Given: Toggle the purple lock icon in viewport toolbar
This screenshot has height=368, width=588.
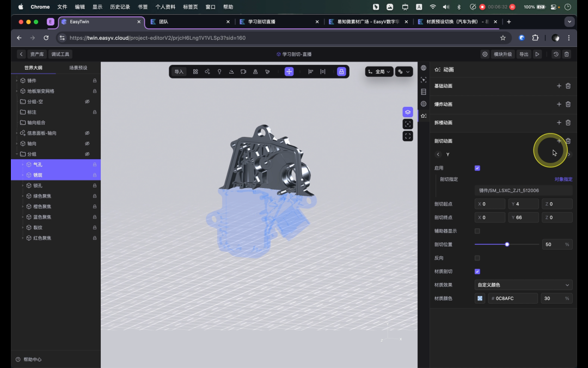Looking at the screenshot, I should 341,71.
